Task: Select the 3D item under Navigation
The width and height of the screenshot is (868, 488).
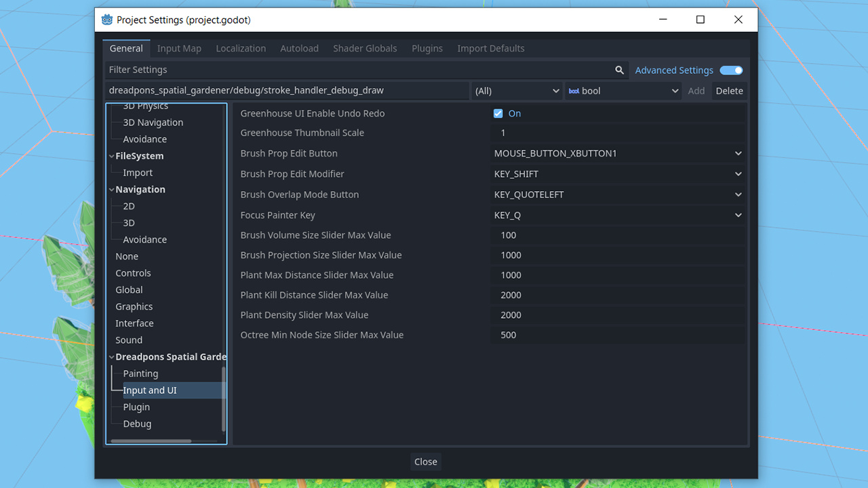Action: (x=129, y=223)
